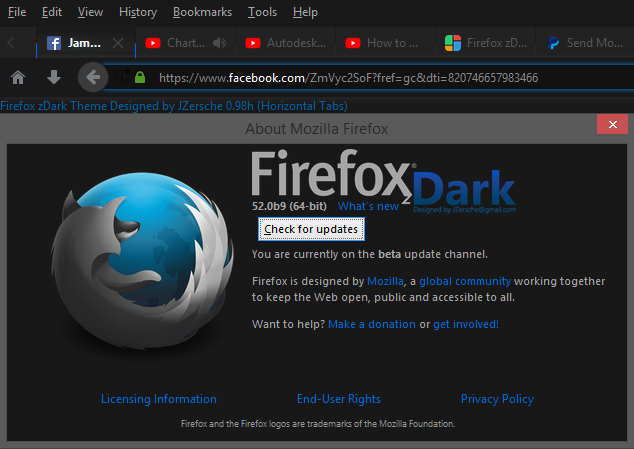Open the Edit menu

point(52,12)
